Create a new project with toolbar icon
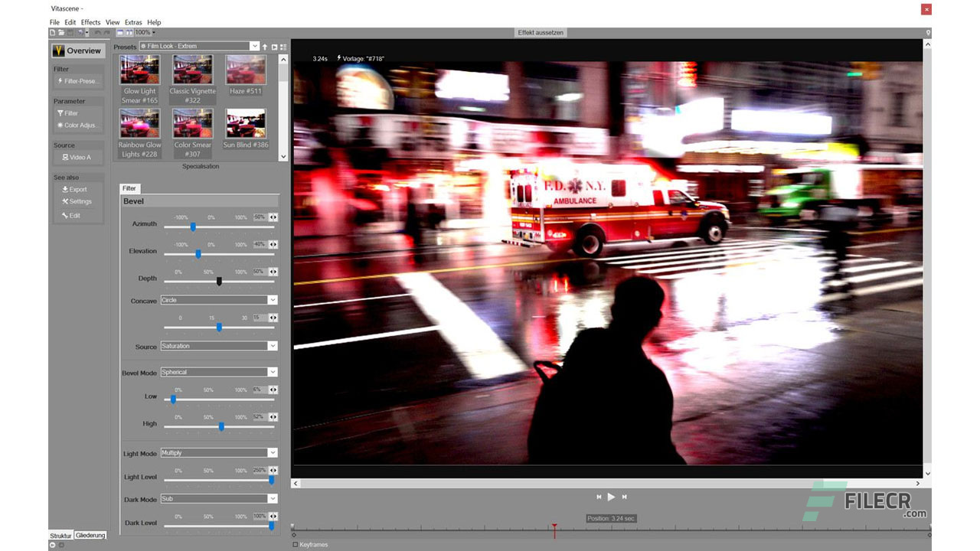 click(53, 33)
